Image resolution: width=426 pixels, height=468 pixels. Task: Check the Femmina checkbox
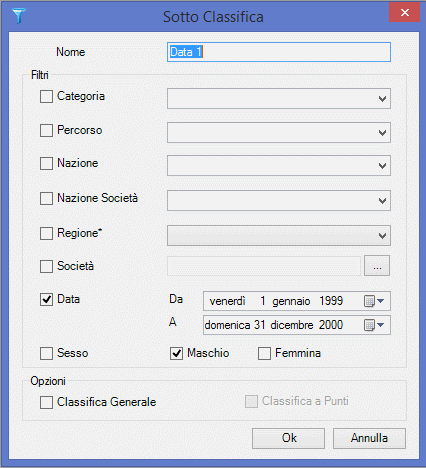tap(264, 353)
